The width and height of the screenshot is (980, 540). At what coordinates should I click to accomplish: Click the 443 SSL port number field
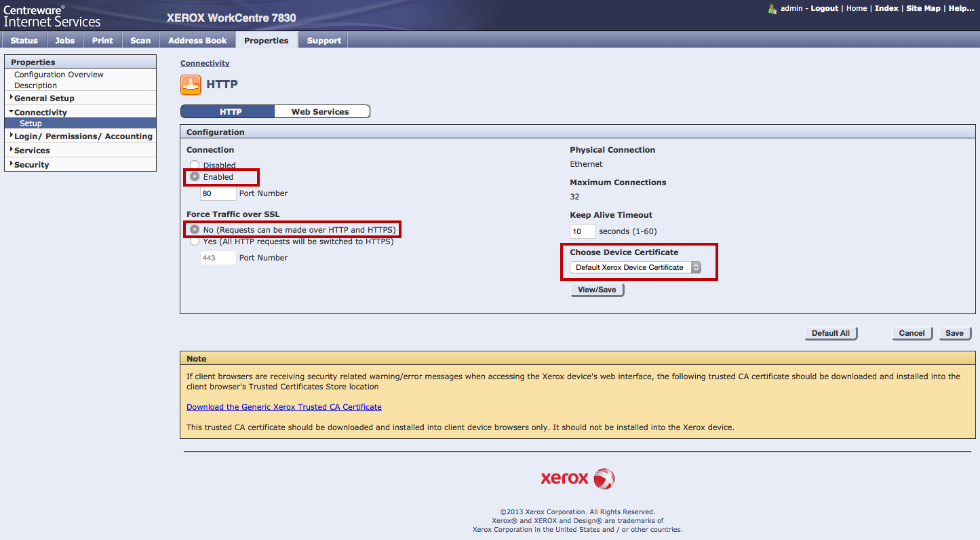click(218, 258)
